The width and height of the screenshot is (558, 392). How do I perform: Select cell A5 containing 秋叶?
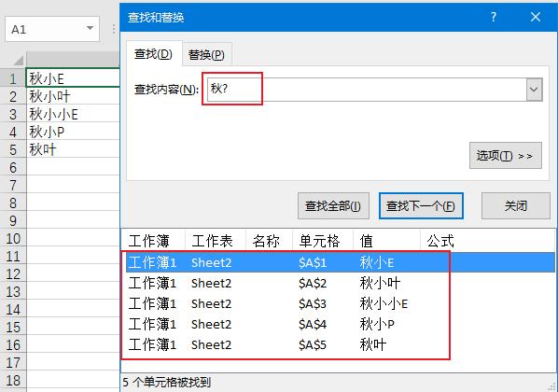click(73, 149)
